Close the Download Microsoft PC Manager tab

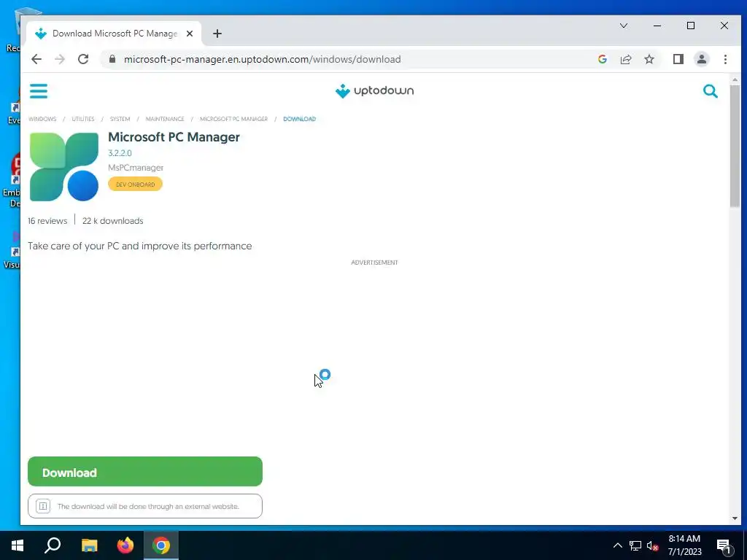[x=190, y=34]
